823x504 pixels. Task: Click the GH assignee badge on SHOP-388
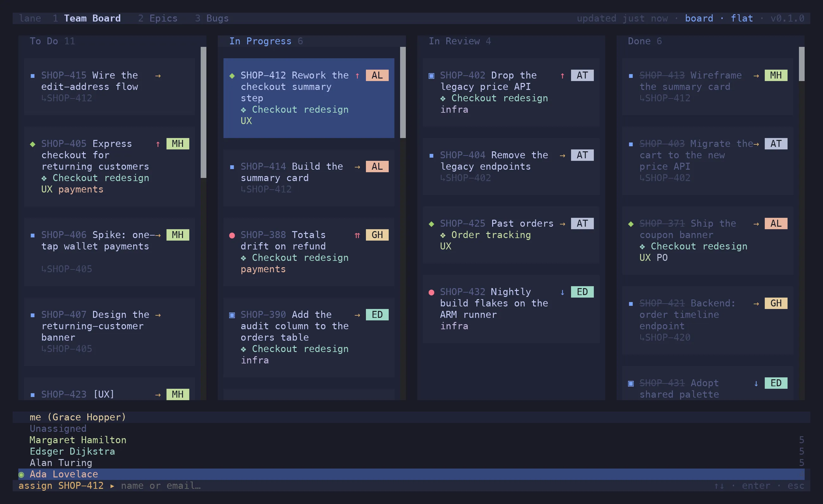tap(377, 235)
